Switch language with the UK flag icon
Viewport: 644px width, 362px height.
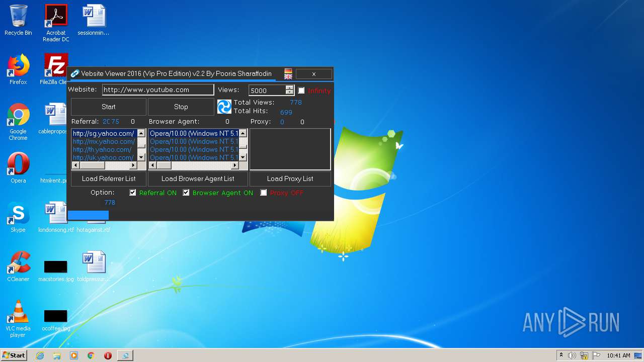pos(288,76)
